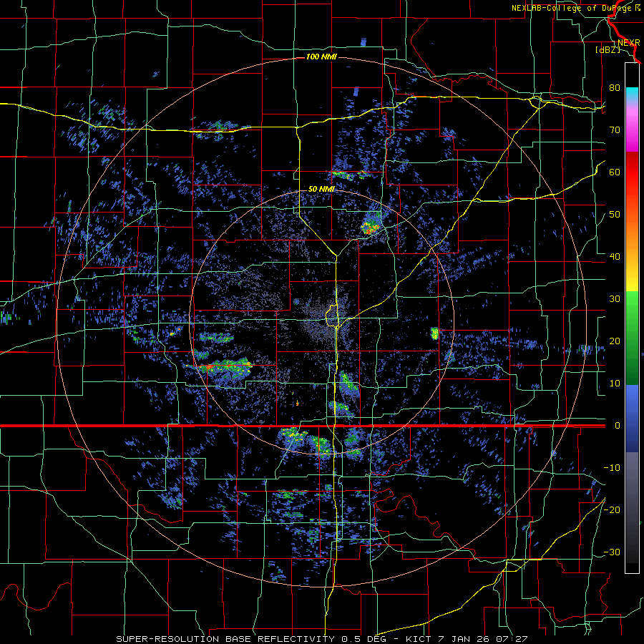
Task: Click the KICT 7 JAN 26 07:27 timestamp
Action: coord(467,639)
